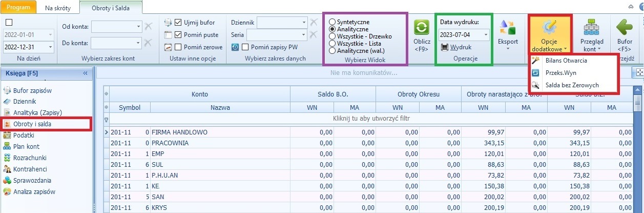Select the FIRMA HANDLOWO row name cell
This screenshot has width=644, height=213.
(220, 132)
